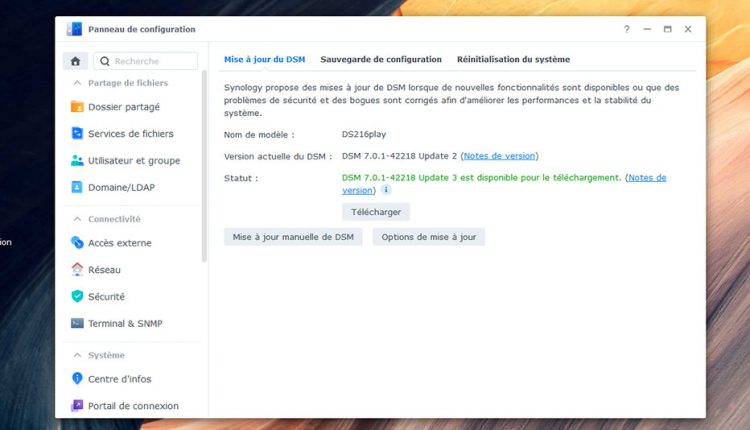Screen dimensions: 750x430
Task: Select Services de fichiers entry
Action: coord(133,133)
